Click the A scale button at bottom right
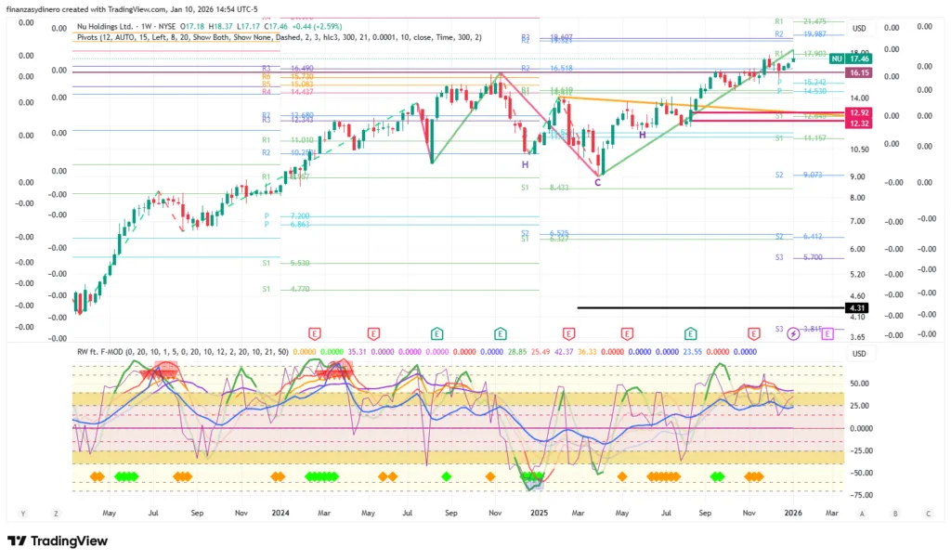Viewport: 951px width, 560px height. pos(863,513)
